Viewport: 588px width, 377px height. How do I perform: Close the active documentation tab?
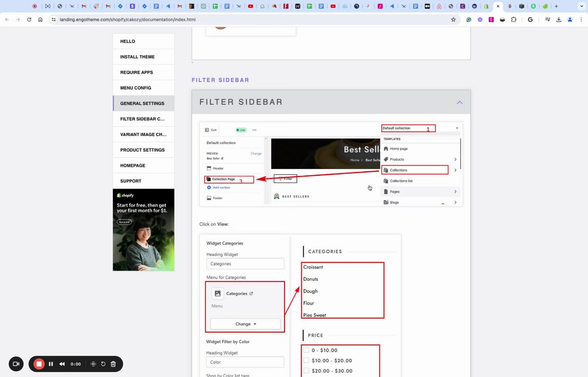(x=498, y=6)
